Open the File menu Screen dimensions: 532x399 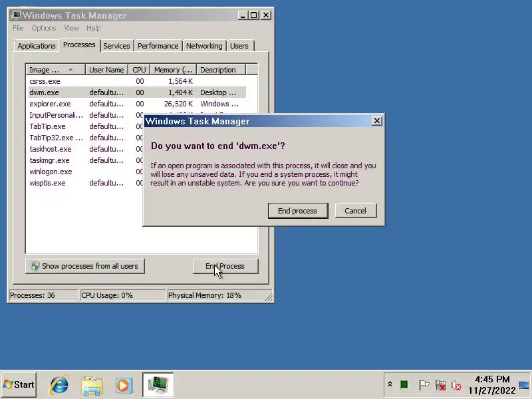(x=18, y=28)
